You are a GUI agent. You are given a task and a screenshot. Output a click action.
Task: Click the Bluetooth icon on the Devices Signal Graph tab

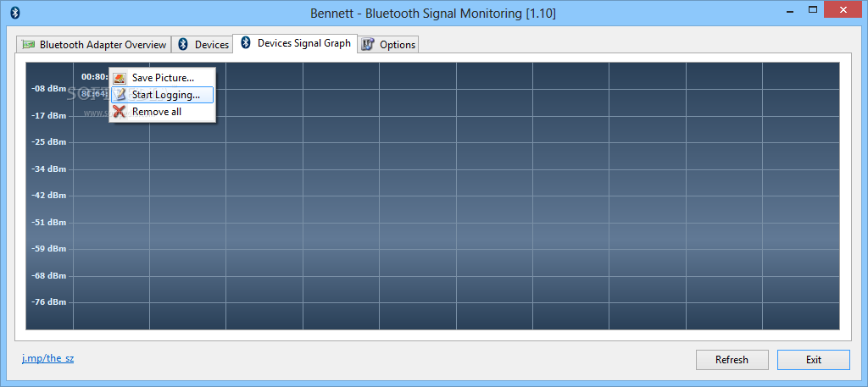(247, 42)
